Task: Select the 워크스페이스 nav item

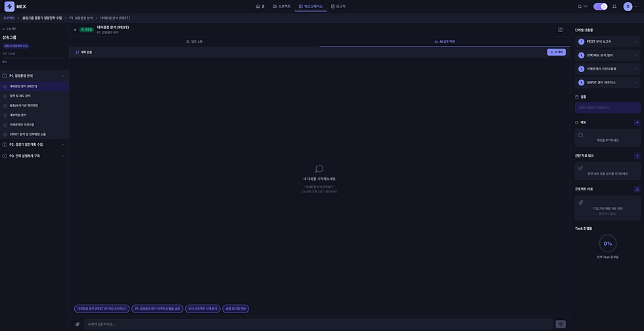Action: coord(311,6)
